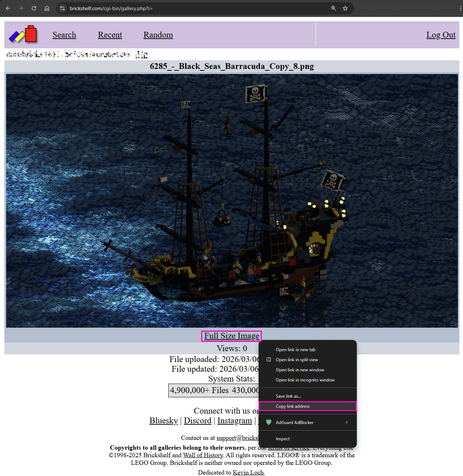Click the magnifier zoom icon in address bar
463x476 pixels.
pyautogui.click(x=333, y=8)
